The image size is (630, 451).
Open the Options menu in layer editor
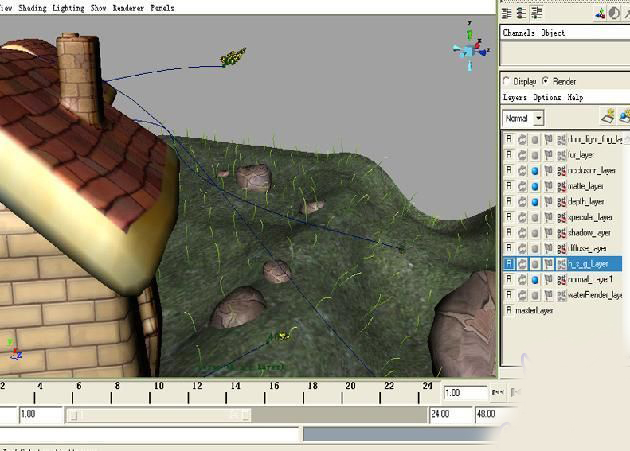pos(547,98)
